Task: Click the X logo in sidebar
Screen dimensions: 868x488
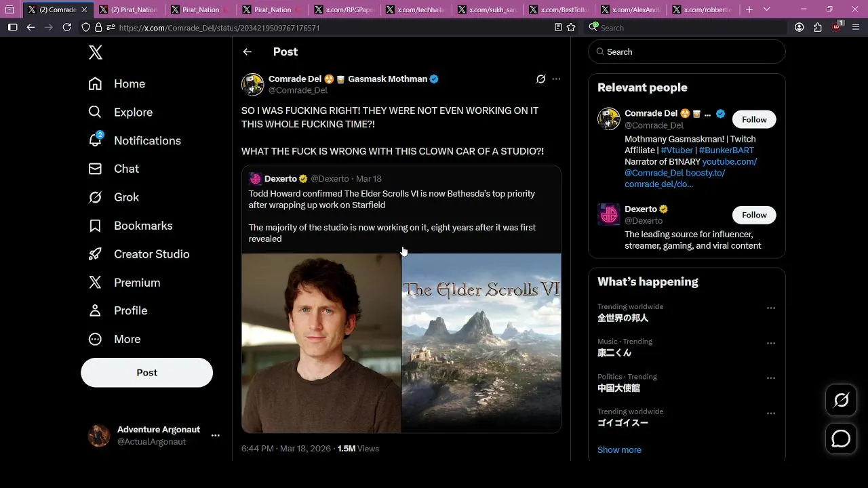Action: click(x=96, y=52)
